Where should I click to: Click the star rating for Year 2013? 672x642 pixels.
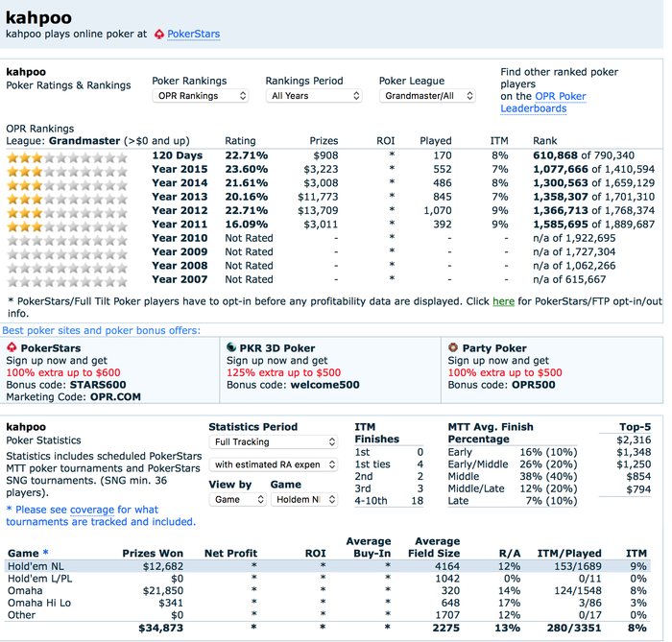66,197
